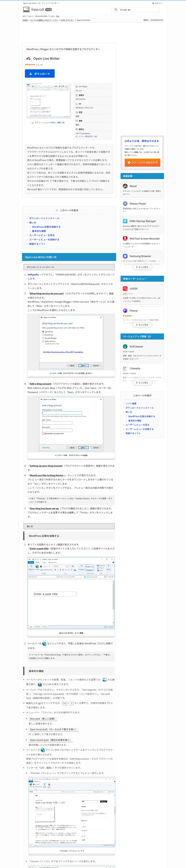
Task: Open the Samsung Browser icon
Action: [x=125, y=256]
